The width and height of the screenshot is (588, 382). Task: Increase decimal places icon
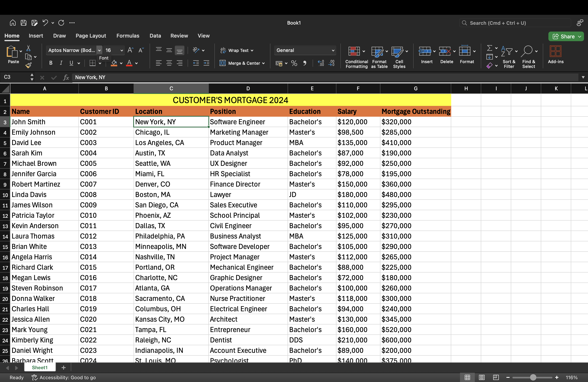pyautogui.click(x=321, y=63)
